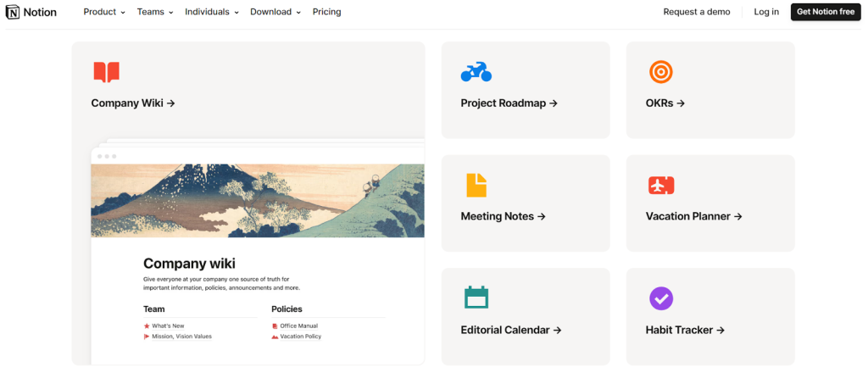This screenshot has width=868, height=384.
Task: Click the Log in link
Action: [x=766, y=12]
